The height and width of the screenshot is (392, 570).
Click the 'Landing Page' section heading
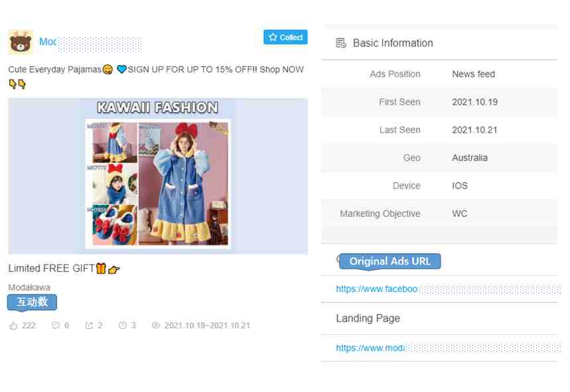tap(368, 318)
